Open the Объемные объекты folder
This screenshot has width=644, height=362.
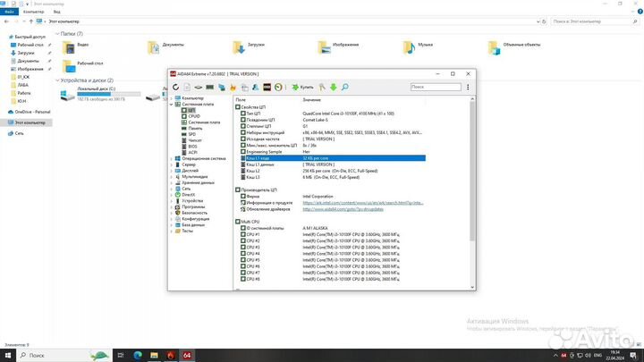514,48
